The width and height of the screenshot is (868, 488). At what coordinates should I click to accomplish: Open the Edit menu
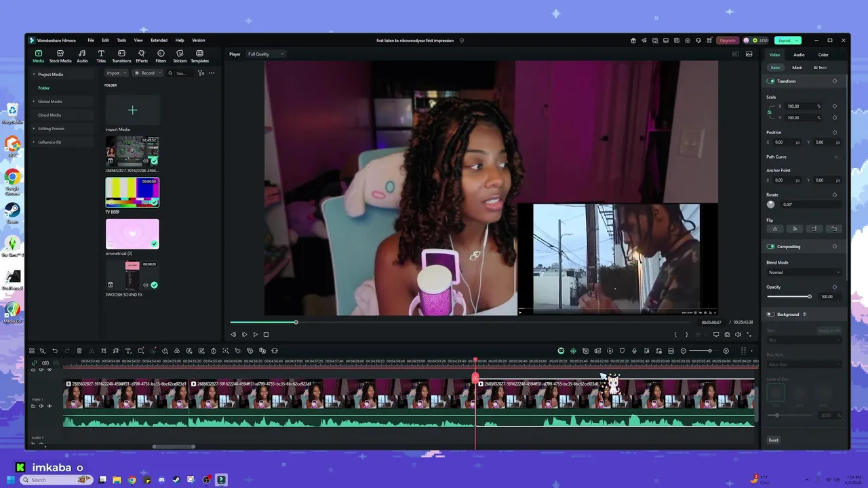[x=105, y=40]
